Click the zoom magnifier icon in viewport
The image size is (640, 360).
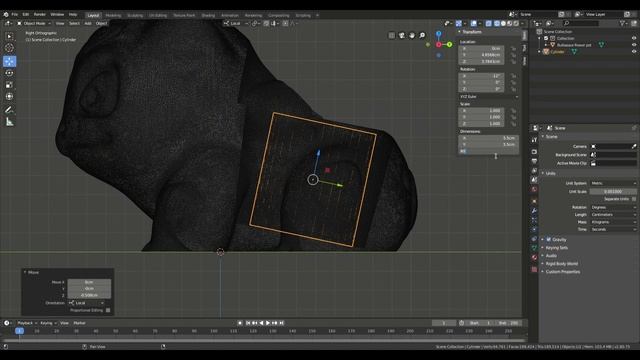(x=422, y=36)
